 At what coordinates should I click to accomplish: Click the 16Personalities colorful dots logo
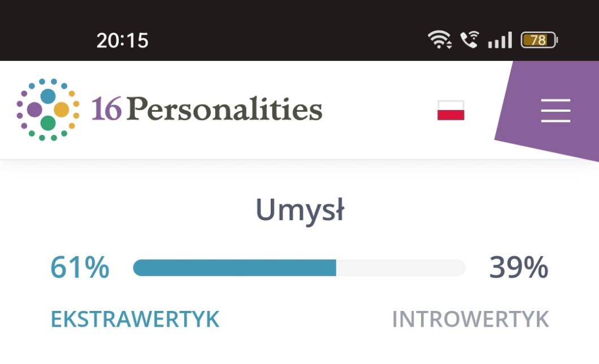click(x=48, y=109)
